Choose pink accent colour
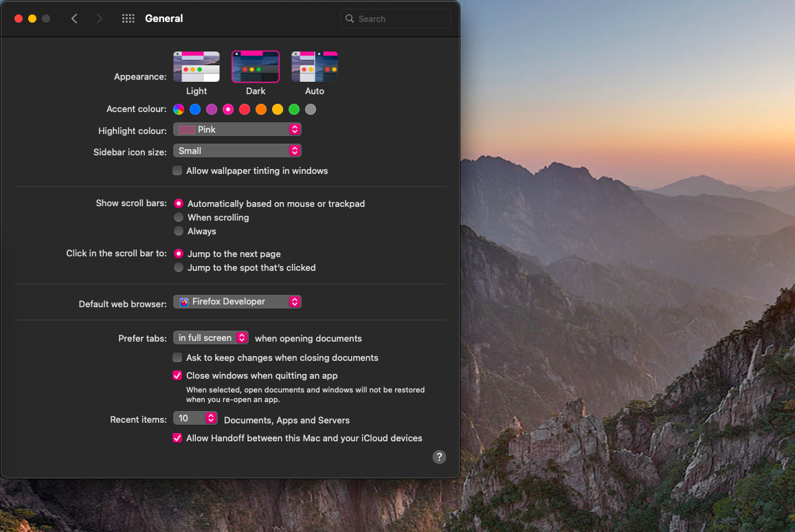 228,109
